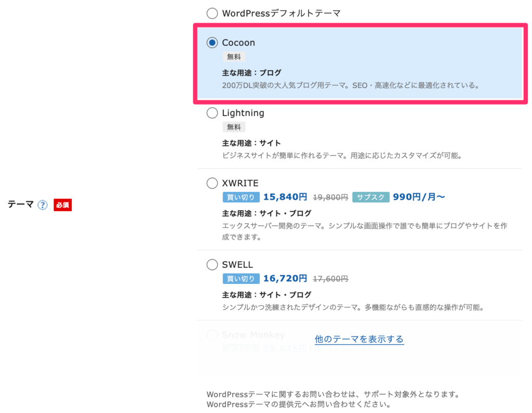Image resolution: width=532 pixels, height=413 pixels.
Task: Click the 必須 badge next to テーマ
Action: coord(62,205)
